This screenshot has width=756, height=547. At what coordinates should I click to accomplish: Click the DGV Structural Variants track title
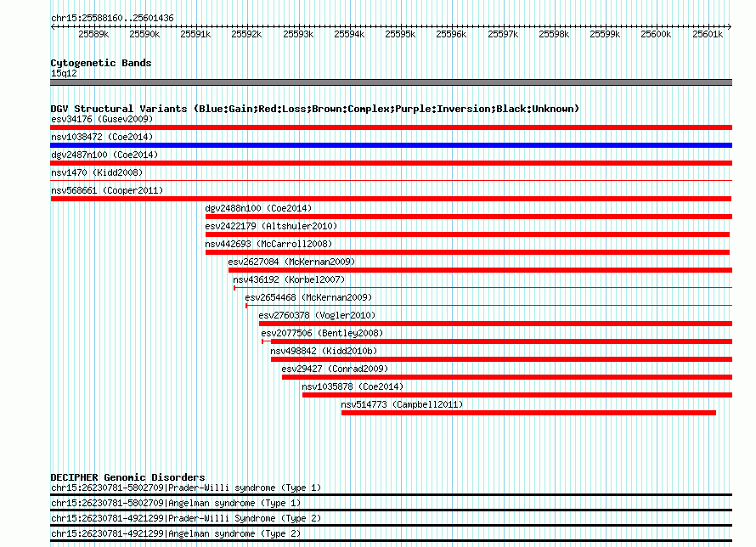click(315, 109)
